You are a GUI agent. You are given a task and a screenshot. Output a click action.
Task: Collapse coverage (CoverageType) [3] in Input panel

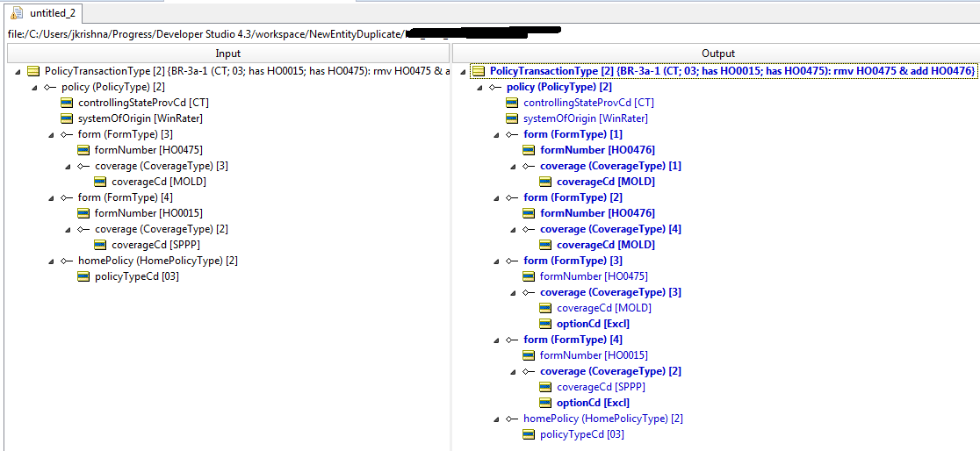[x=68, y=167]
